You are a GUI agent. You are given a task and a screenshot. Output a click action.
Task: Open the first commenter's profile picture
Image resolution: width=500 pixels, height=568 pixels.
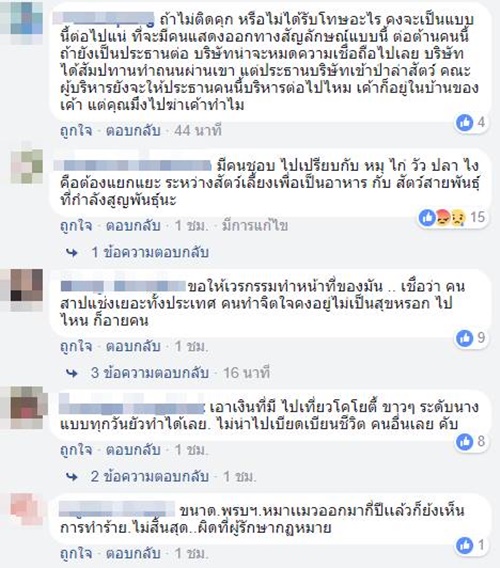(26, 21)
